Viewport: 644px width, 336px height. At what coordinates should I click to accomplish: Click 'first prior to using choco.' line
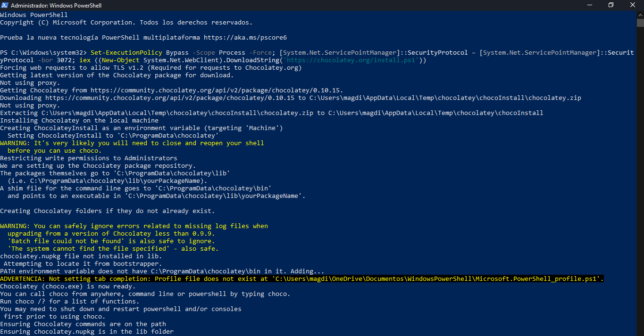click(x=55, y=317)
